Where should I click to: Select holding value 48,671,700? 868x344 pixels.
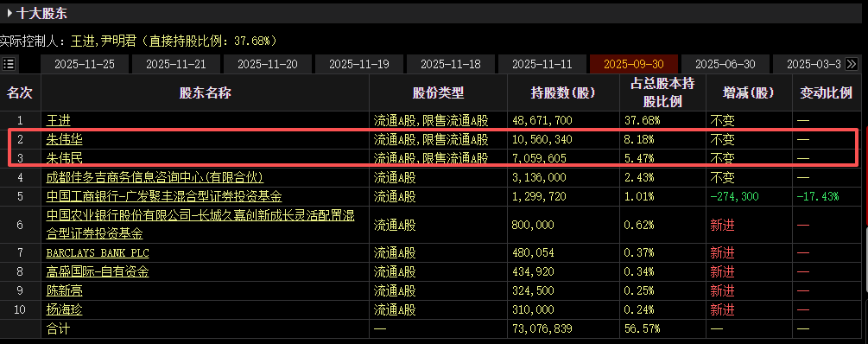tap(542, 120)
